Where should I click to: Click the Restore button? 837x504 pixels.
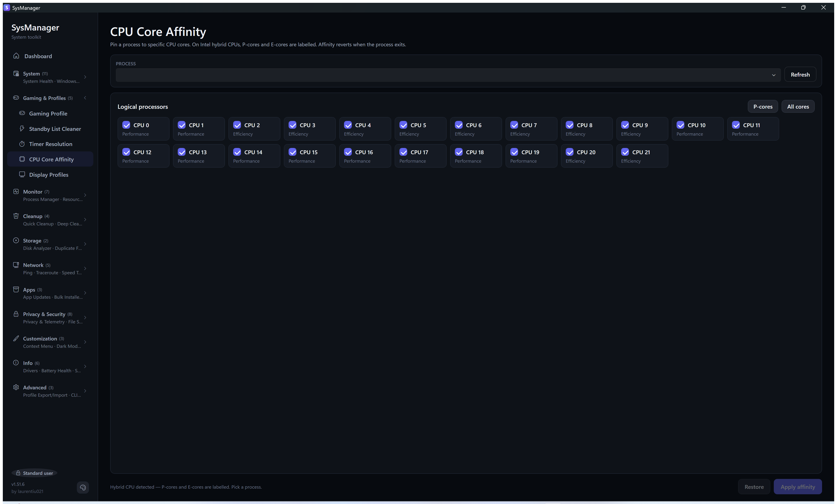click(754, 487)
